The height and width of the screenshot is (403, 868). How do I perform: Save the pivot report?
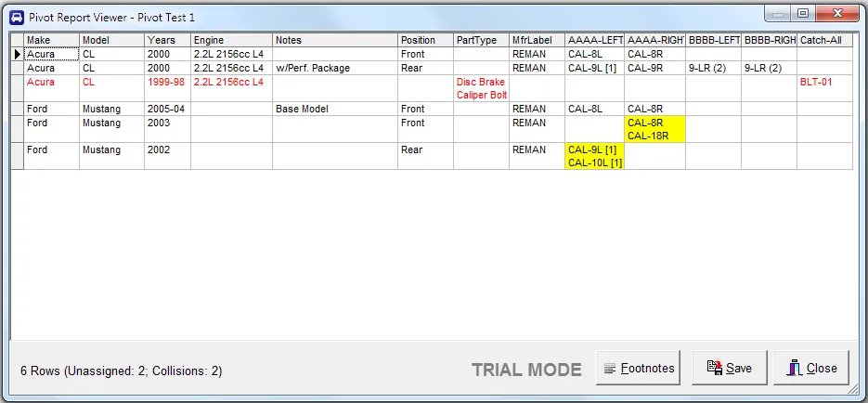[x=730, y=368]
